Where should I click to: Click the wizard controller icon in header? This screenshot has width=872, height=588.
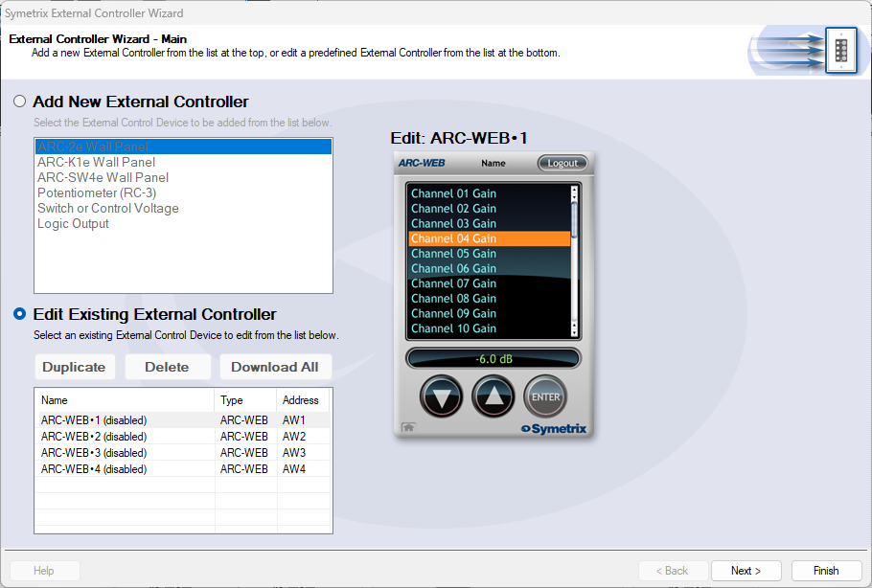[x=839, y=51]
